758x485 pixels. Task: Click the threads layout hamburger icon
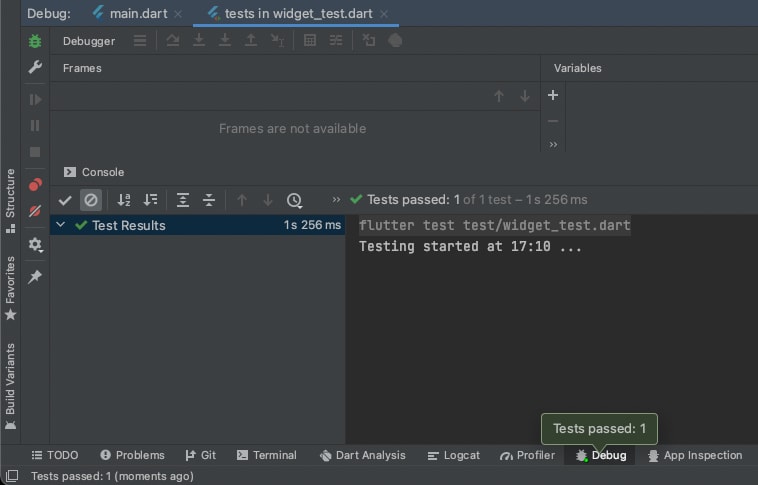pyautogui.click(x=140, y=41)
